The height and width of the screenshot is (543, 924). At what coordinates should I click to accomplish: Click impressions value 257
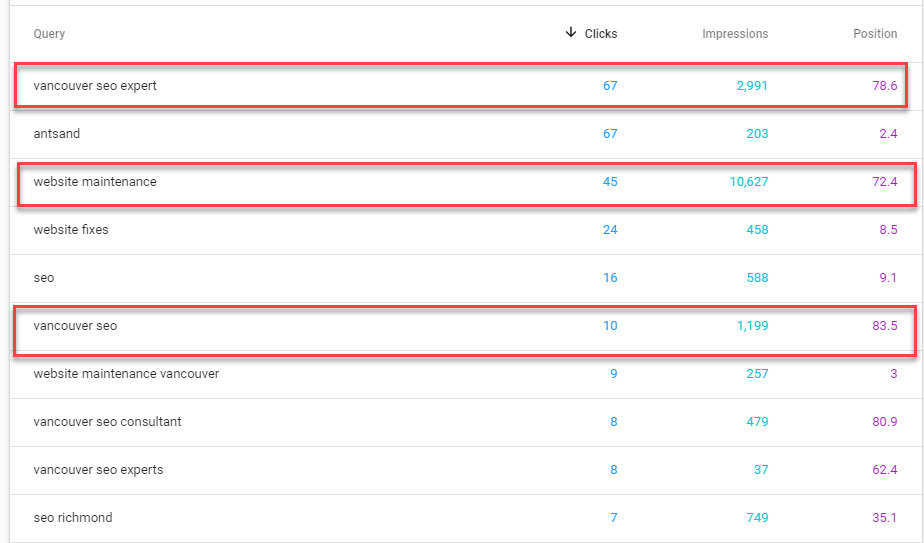pyautogui.click(x=757, y=374)
